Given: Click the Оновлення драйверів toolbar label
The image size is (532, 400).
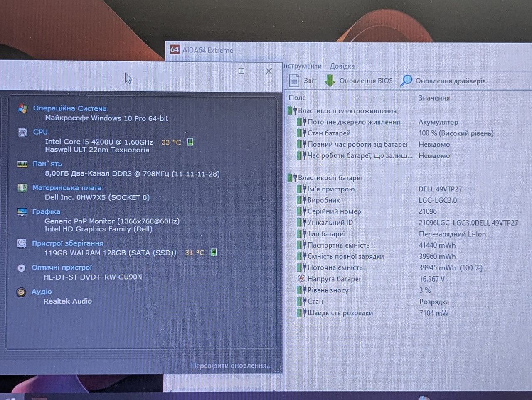Looking at the screenshot, I should (x=451, y=81).
